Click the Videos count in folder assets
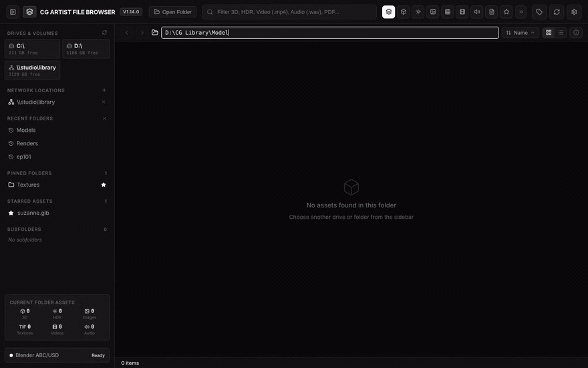Image resolution: width=588 pixels, height=368 pixels. [57, 329]
